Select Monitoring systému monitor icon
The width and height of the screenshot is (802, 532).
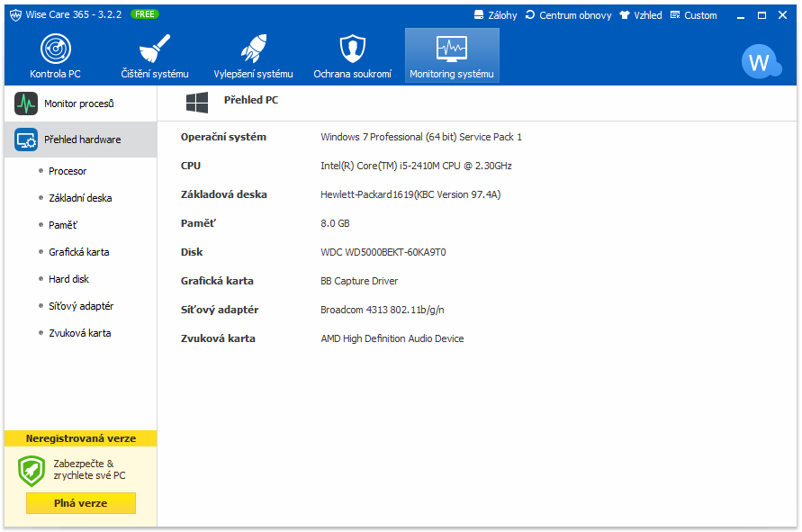pos(452,50)
